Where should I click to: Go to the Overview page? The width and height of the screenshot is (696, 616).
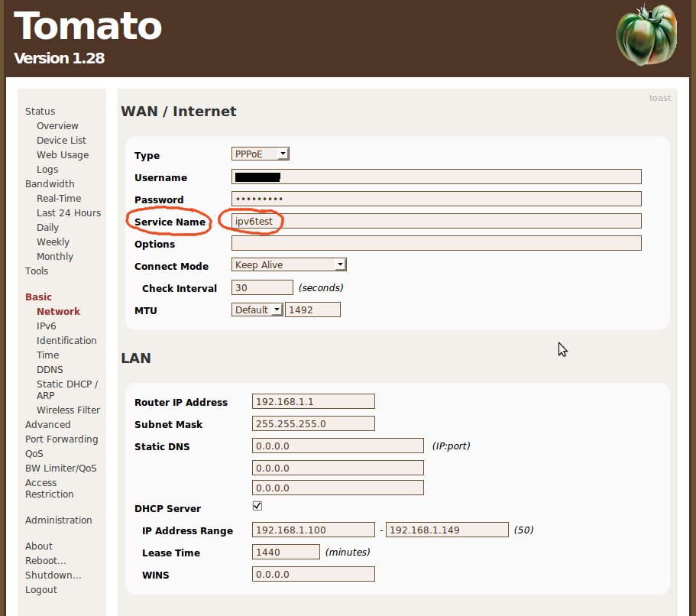pos(57,125)
